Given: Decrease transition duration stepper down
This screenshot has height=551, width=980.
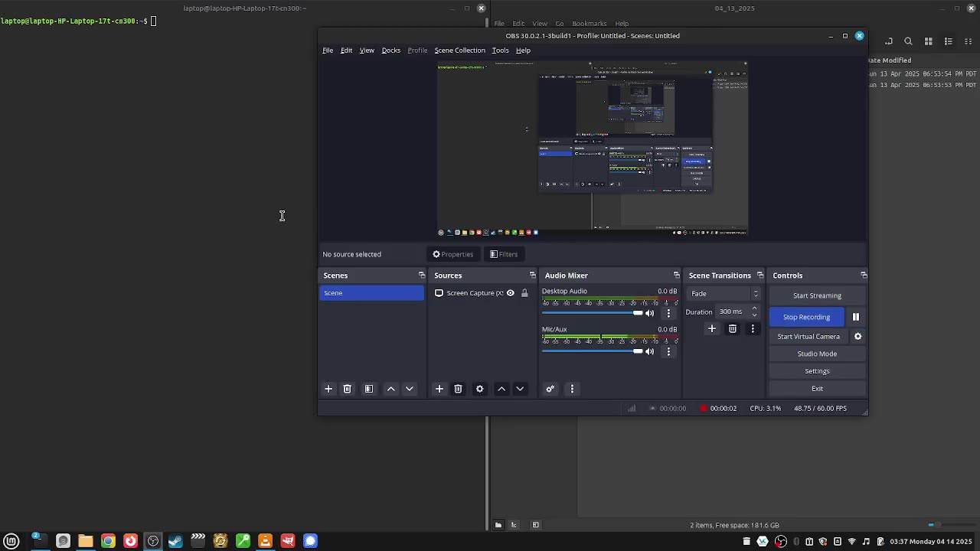Looking at the screenshot, I should point(755,315).
